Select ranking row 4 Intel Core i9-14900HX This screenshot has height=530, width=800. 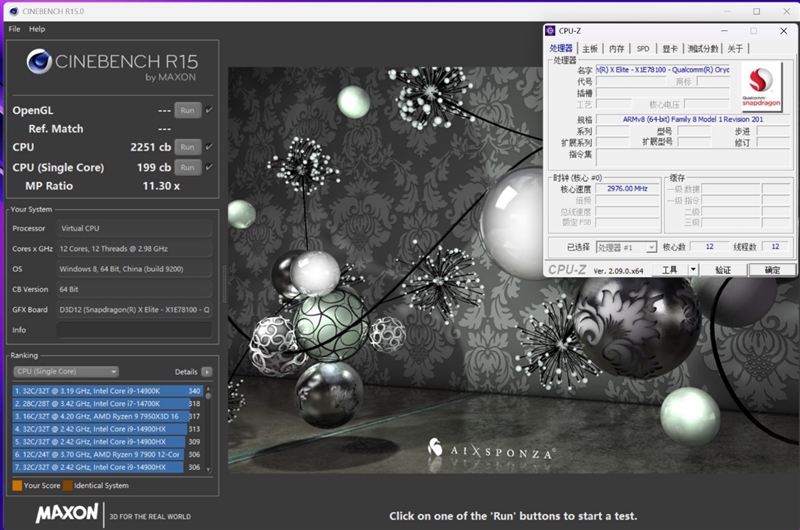point(108,429)
